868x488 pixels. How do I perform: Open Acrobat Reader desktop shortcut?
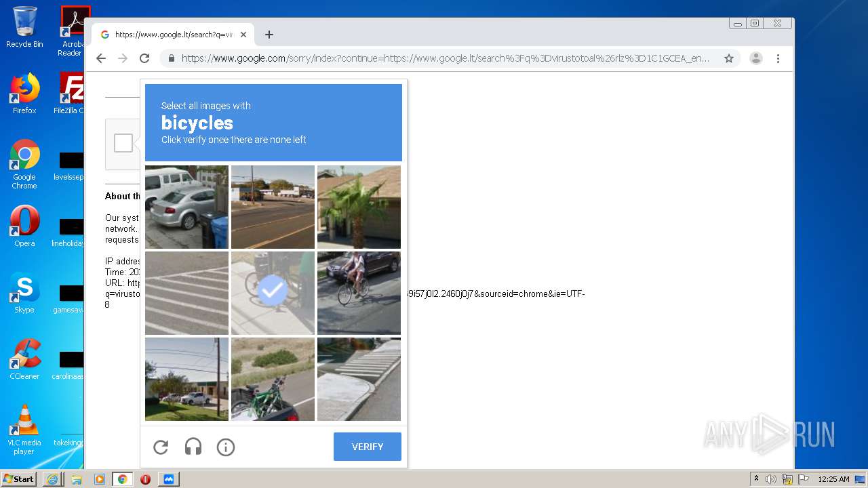tap(72, 31)
